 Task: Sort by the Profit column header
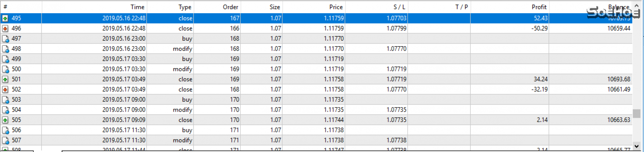(539, 7)
